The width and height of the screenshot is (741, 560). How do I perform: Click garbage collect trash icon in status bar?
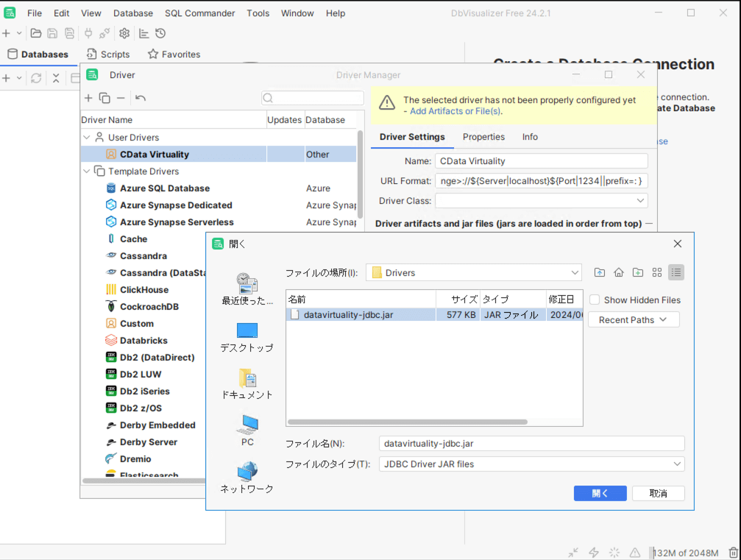(x=733, y=553)
